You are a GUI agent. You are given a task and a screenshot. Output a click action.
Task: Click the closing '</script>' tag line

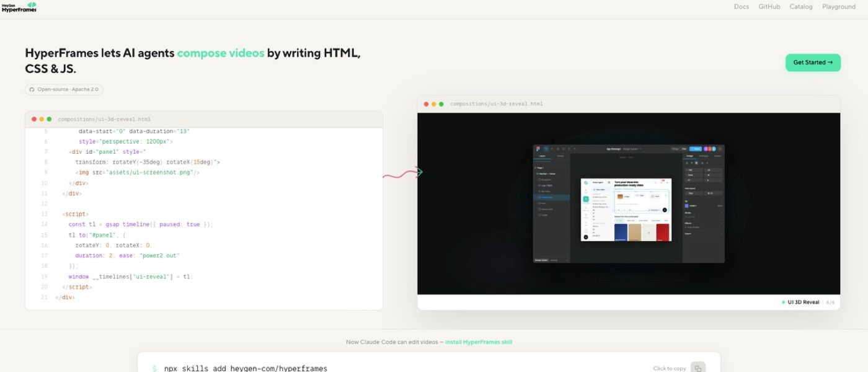click(77, 287)
